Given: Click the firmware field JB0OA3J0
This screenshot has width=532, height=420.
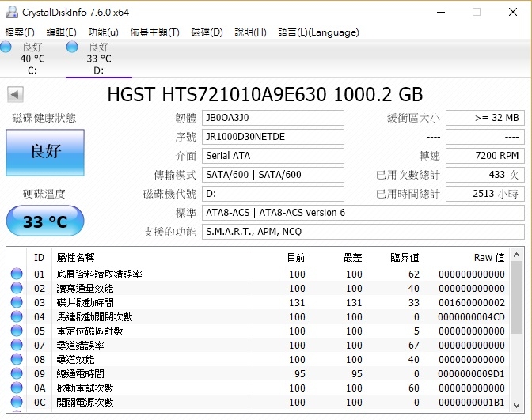Looking at the screenshot, I should (273, 118).
